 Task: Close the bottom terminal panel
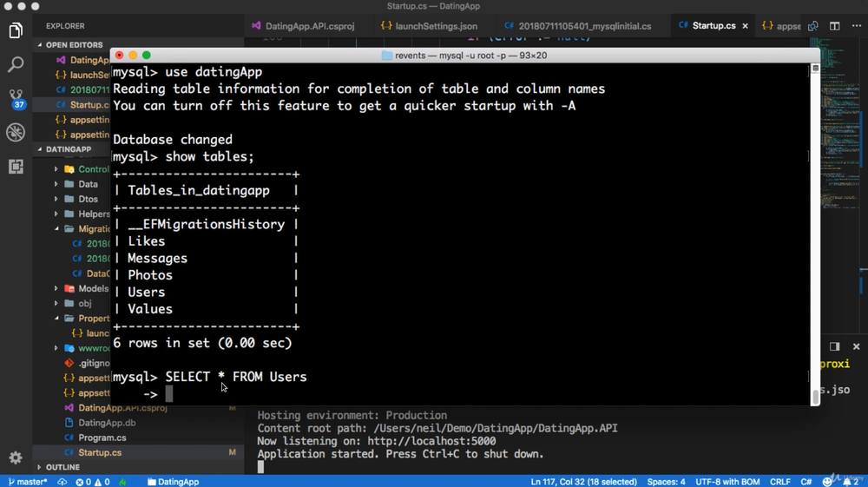tap(857, 346)
